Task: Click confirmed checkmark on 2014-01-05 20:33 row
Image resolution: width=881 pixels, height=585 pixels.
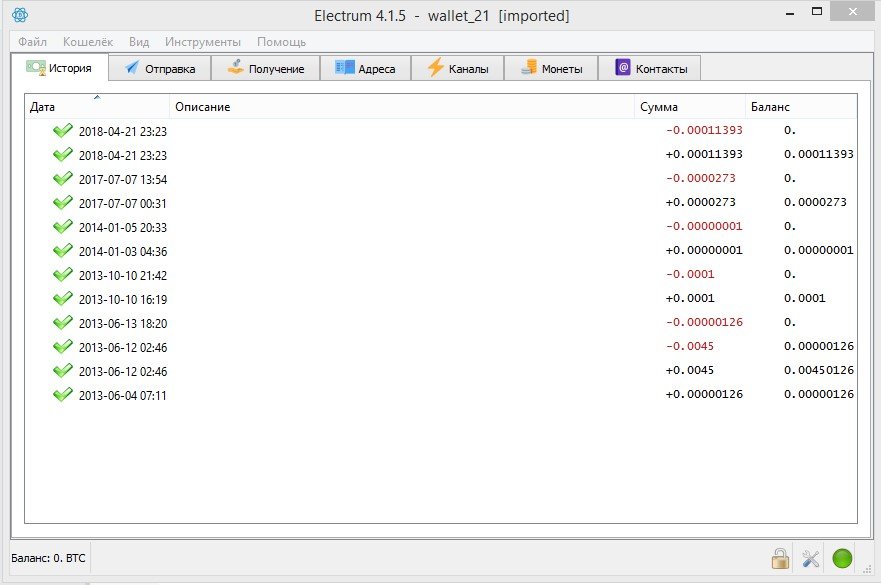Action: (x=62, y=226)
